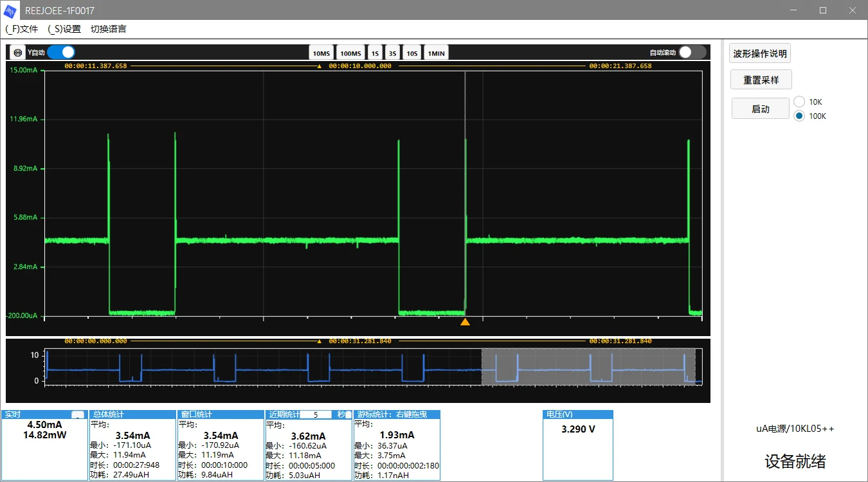Screen dimensions: 868x482
Task: Click the 总体统计 panel header
Action: coord(132,415)
